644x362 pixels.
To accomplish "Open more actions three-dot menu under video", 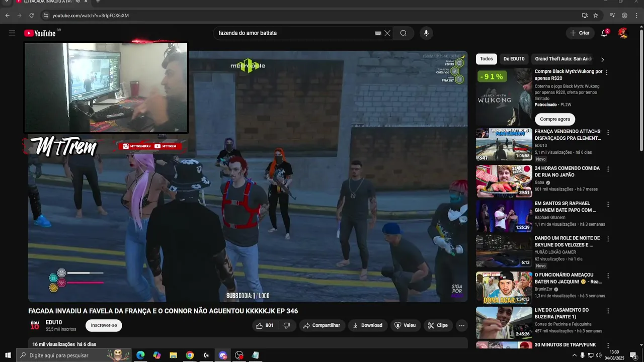I will click(462, 325).
